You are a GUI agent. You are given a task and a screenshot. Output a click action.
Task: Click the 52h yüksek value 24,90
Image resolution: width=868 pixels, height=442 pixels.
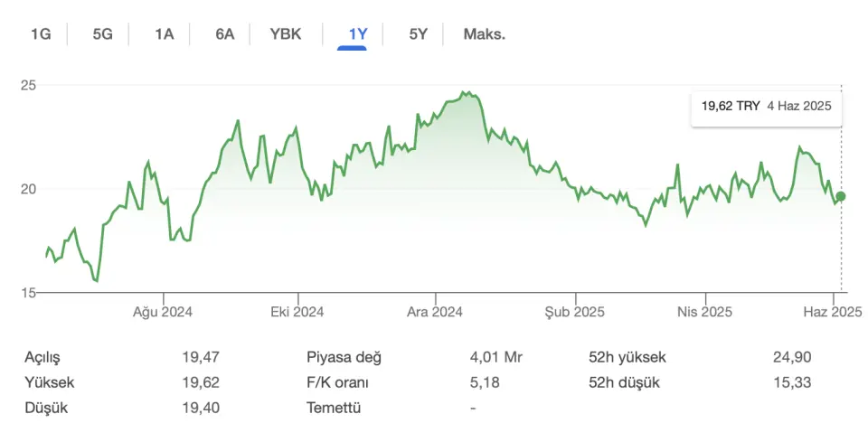click(792, 357)
